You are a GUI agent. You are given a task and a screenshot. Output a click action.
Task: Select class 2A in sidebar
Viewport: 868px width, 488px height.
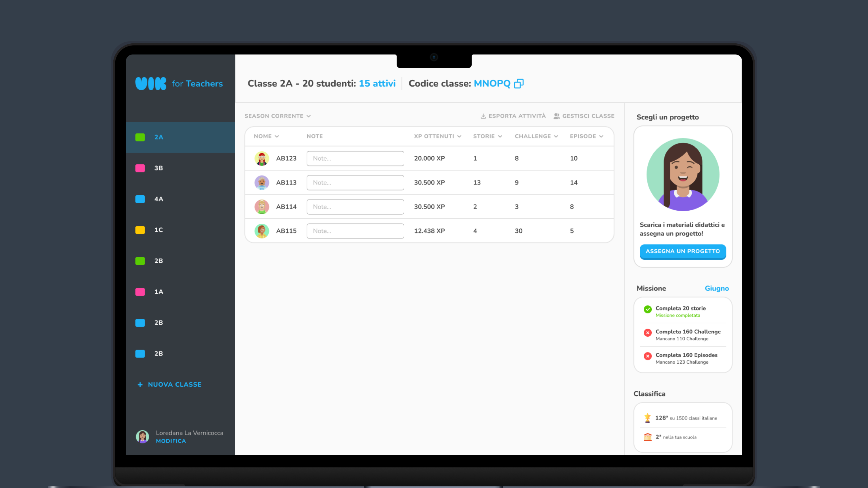tap(180, 137)
